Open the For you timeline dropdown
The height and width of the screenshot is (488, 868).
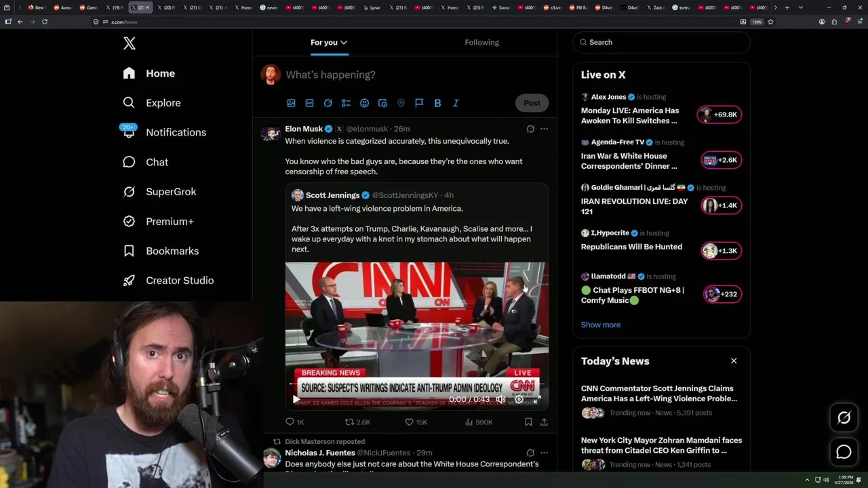[329, 43]
